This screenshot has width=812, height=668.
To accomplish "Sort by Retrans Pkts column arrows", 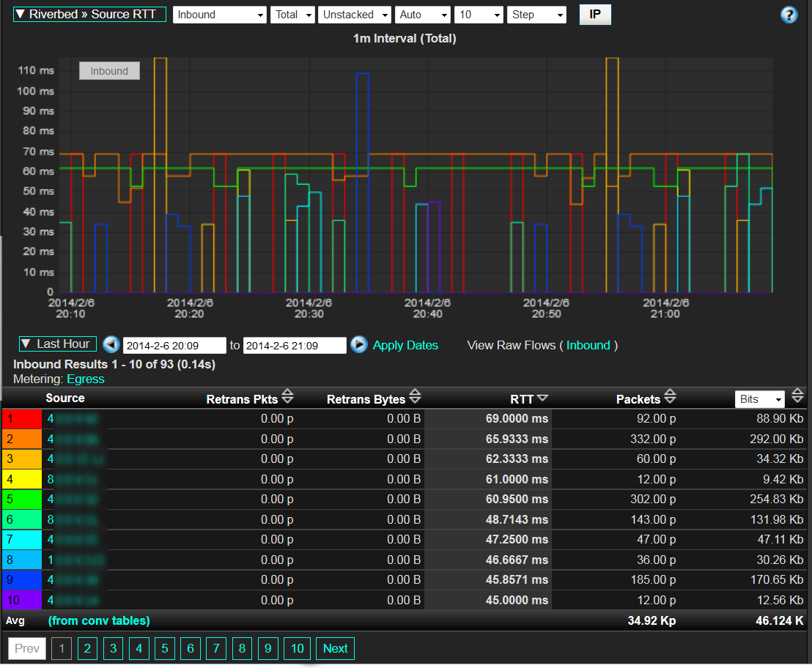I will (287, 397).
